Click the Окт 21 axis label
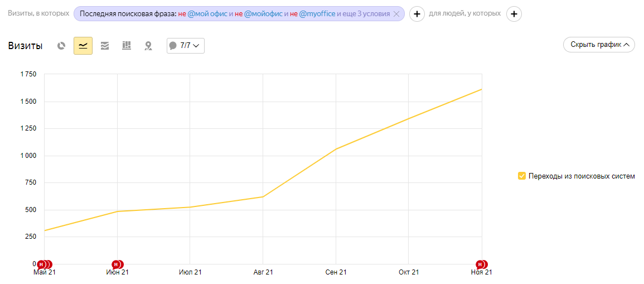Screen dimensions: 644x284 click(x=409, y=272)
